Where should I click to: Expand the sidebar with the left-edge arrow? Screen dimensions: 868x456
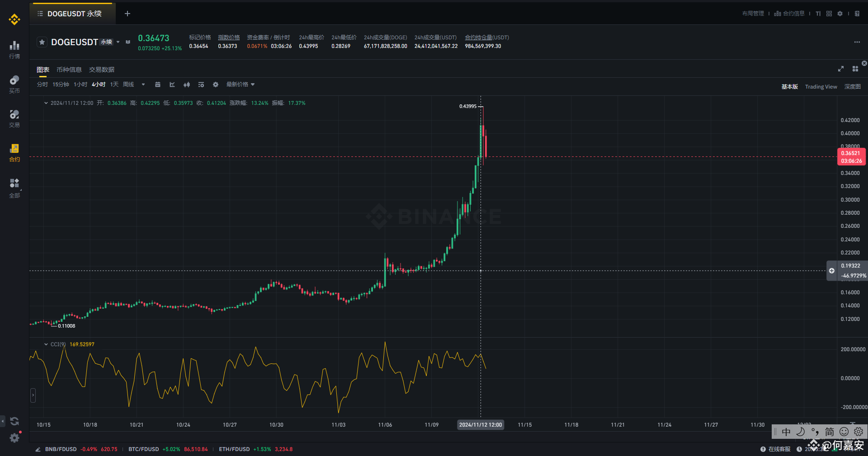3,421
